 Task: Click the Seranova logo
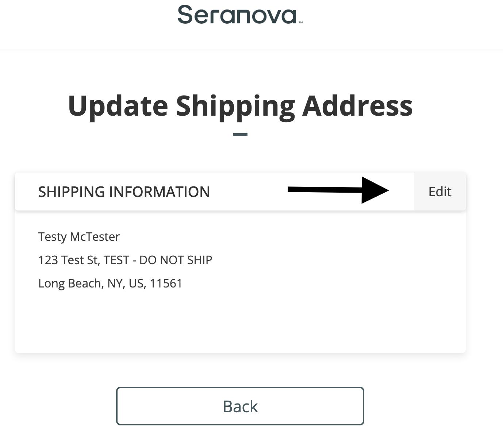coord(237,15)
